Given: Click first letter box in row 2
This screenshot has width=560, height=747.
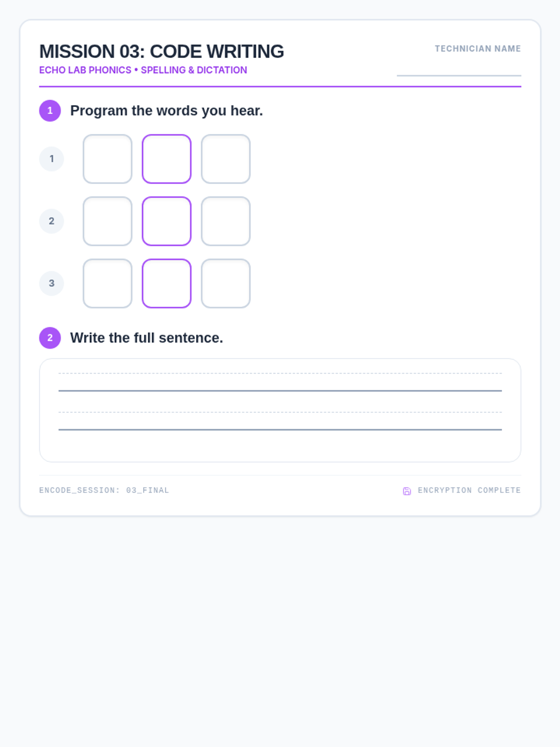Looking at the screenshot, I should coord(107,221).
